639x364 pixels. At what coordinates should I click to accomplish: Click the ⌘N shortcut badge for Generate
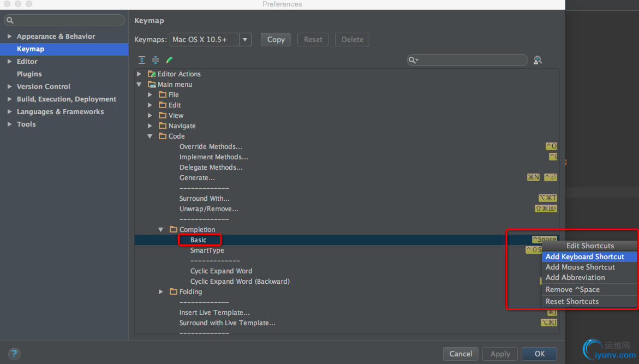534,177
